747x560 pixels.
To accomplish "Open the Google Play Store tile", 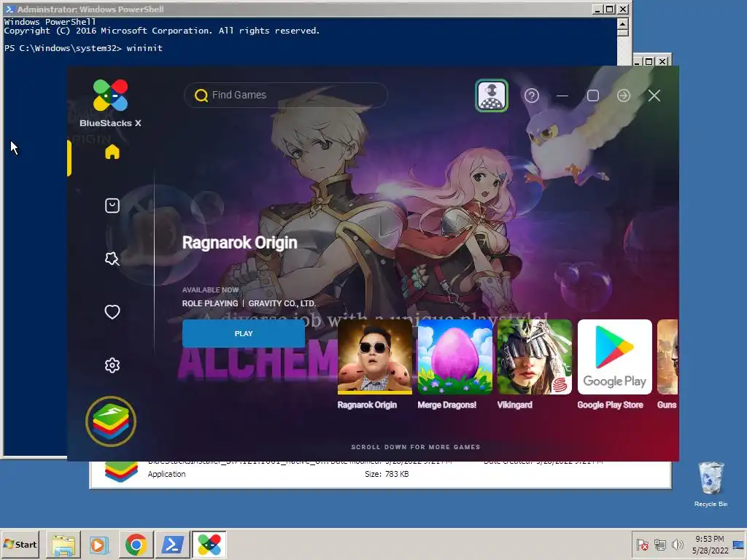I will pos(614,357).
